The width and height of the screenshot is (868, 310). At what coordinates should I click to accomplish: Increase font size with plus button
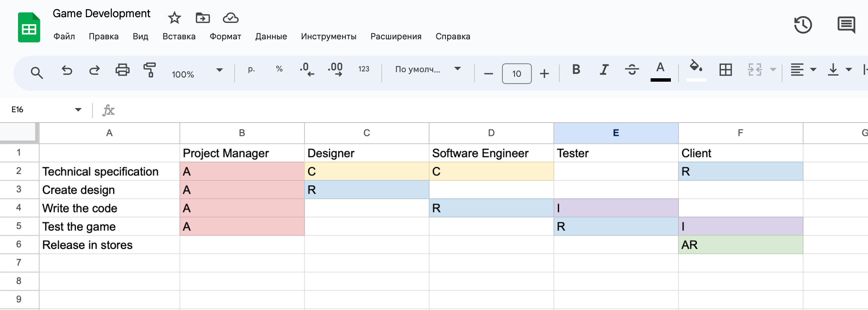tap(544, 74)
